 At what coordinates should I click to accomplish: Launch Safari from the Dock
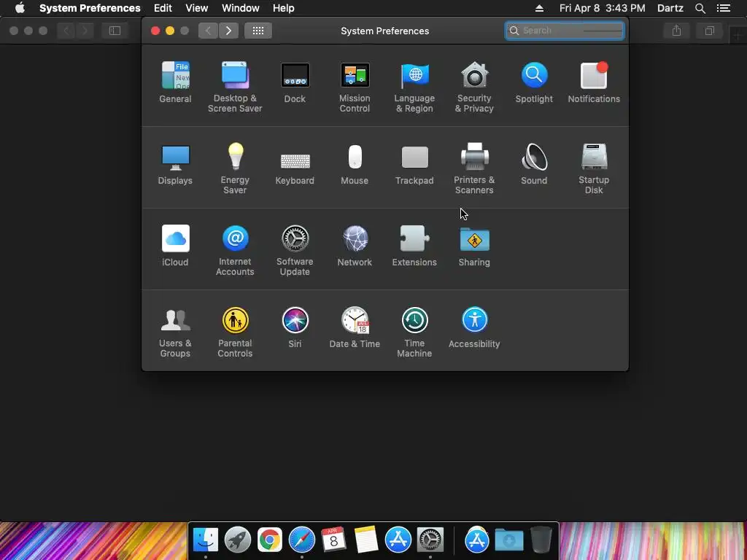click(301, 540)
